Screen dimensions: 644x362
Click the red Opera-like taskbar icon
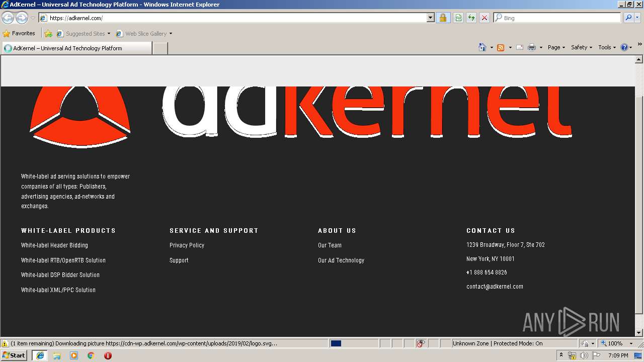pos(108,355)
